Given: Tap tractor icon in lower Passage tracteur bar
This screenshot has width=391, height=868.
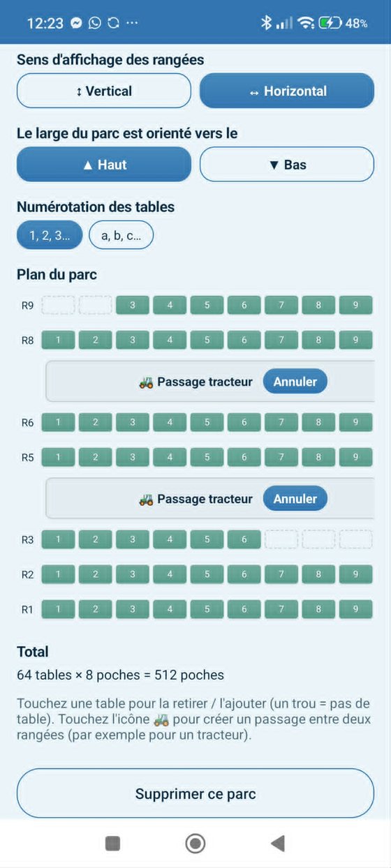Looking at the screenshot, I should pos(146,499).
